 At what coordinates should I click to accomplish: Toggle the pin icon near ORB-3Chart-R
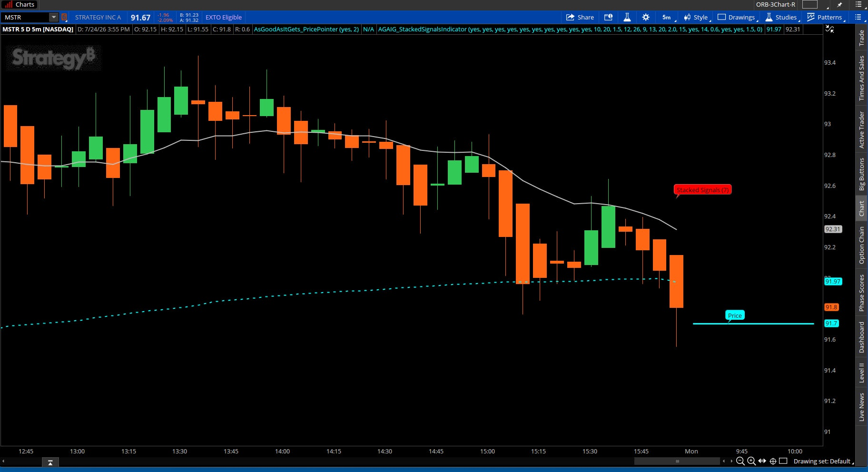(839, 5)
